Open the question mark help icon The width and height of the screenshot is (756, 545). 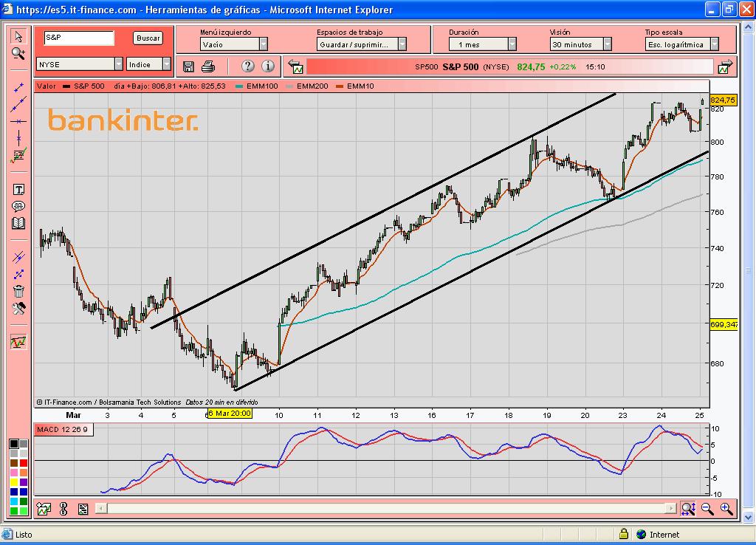click(248, 66)
